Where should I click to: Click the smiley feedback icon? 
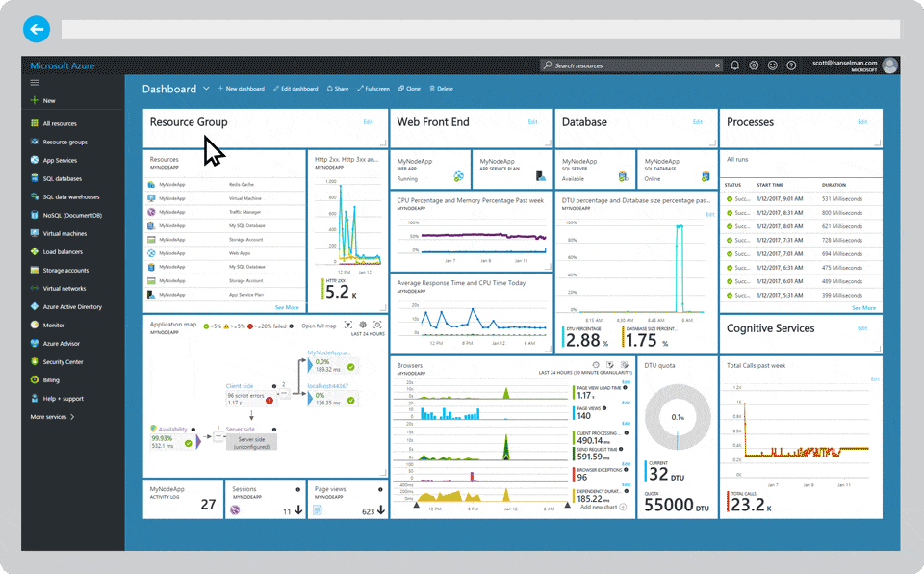(x=772, y=65)
